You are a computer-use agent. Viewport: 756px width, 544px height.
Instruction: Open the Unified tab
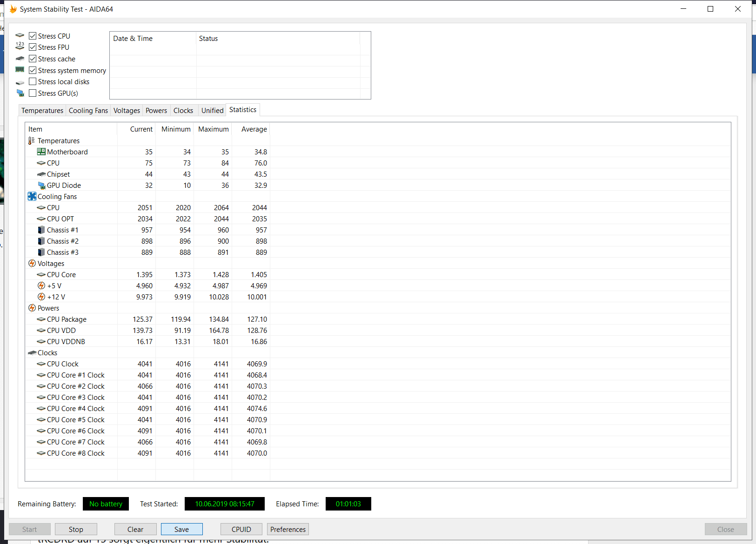click(x=213, y=110)
